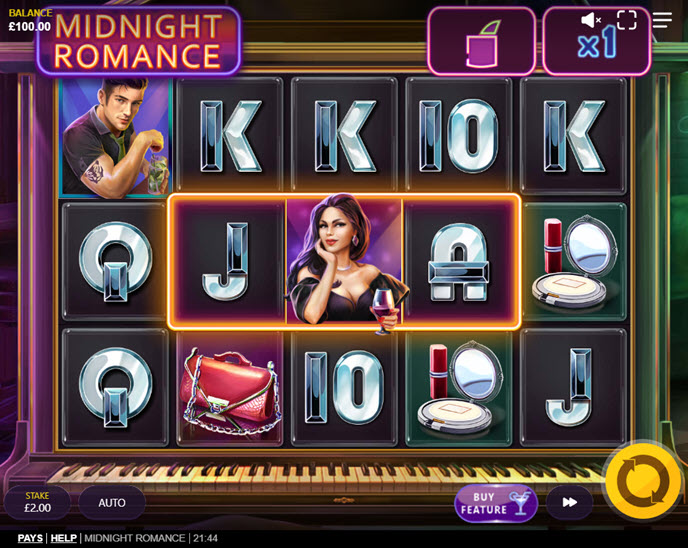Click the lipstick compact symbol in bottom row
Image resolution: width=688 pixels, height=548 pixels.
pos(459,389)
